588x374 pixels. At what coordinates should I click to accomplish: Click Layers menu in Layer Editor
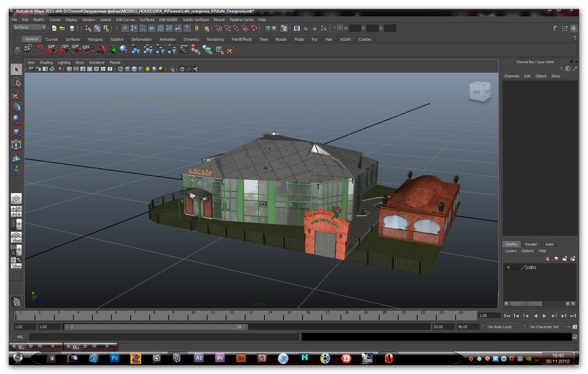point(510,251)
